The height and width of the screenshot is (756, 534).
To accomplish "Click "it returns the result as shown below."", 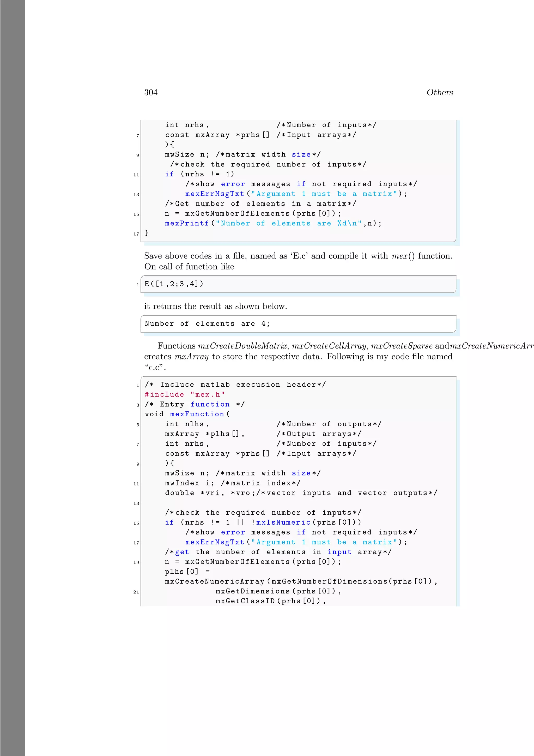I will [216, 306].
